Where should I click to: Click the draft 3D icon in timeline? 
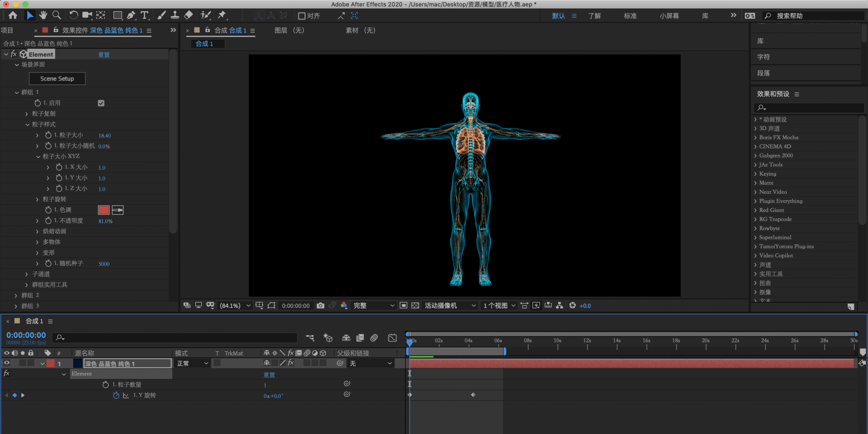[328, 338]
